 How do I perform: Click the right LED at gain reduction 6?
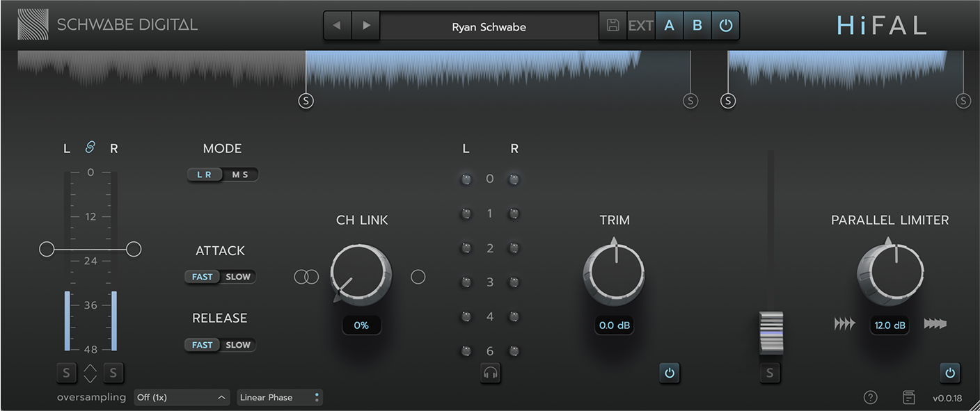click(x=514, y=351)
